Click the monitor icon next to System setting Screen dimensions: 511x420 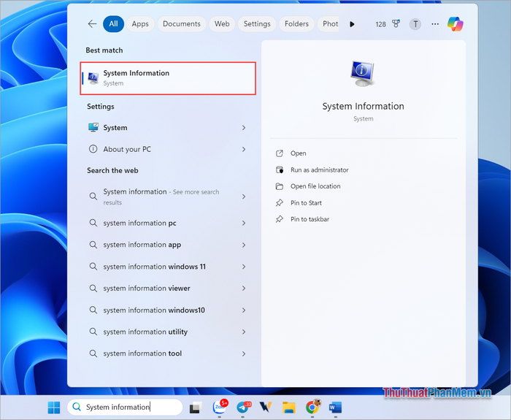pos(93,128)
